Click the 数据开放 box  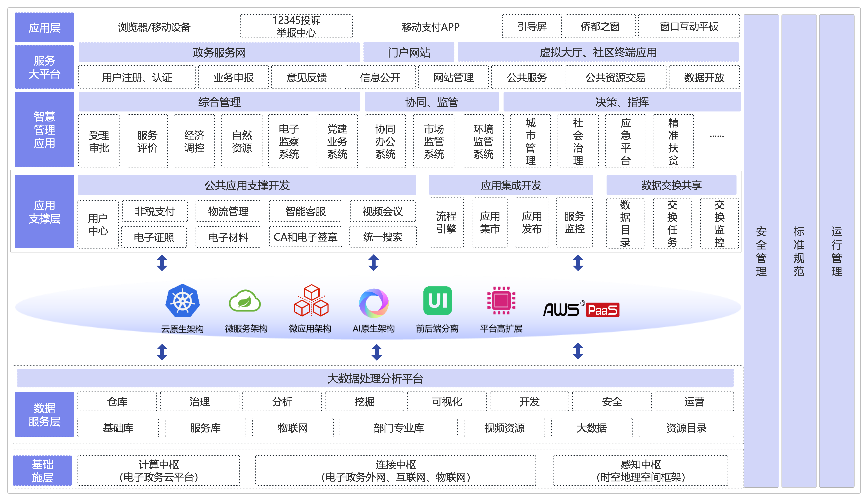pyautogui.click(x=704, y=77)
